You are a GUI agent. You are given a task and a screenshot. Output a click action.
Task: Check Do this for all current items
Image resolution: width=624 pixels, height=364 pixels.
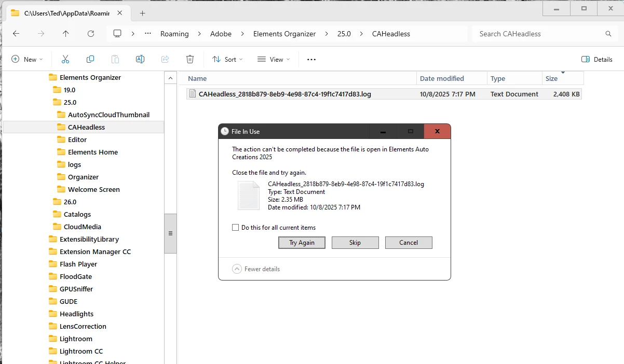click(x=236, y=228)
